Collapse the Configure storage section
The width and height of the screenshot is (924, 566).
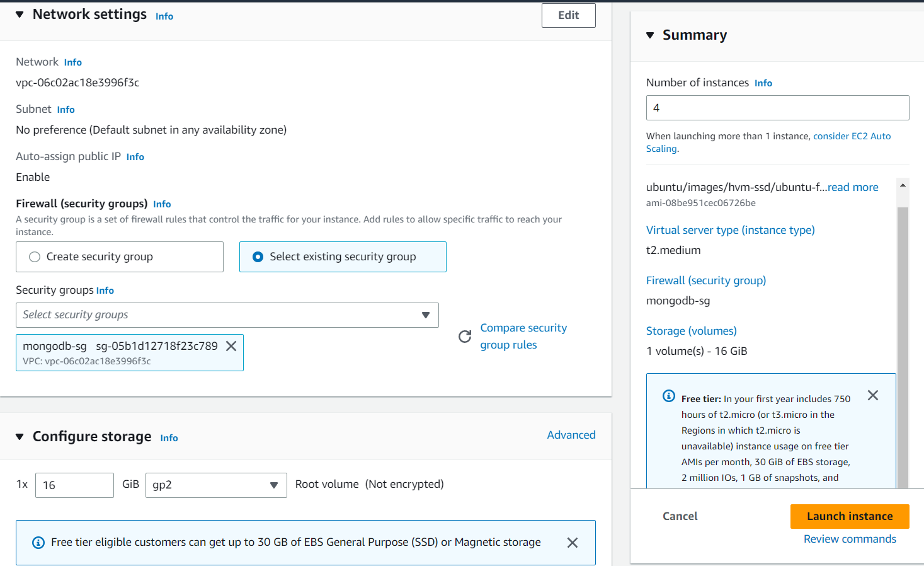point(20,437)
